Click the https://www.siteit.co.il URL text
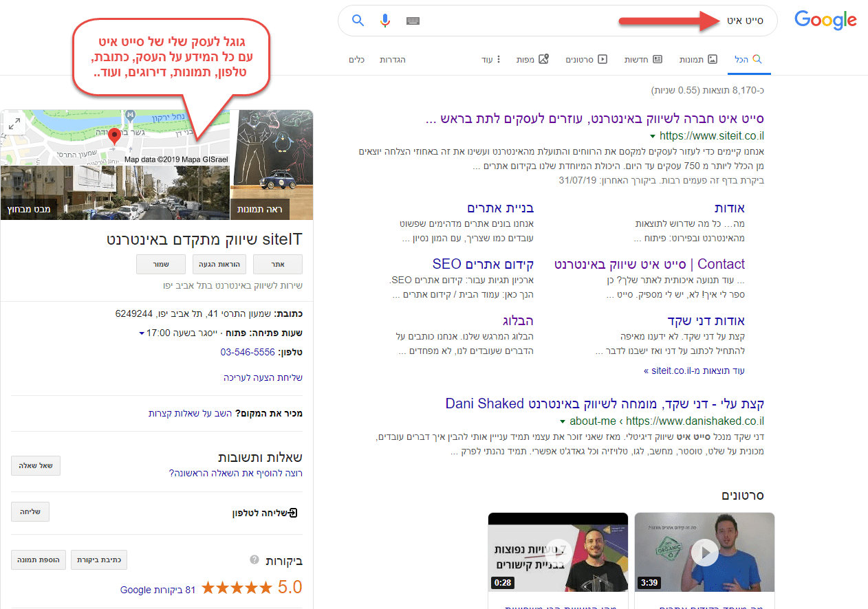Viewport: 868px width, 609px height. [x=712, y=136]
